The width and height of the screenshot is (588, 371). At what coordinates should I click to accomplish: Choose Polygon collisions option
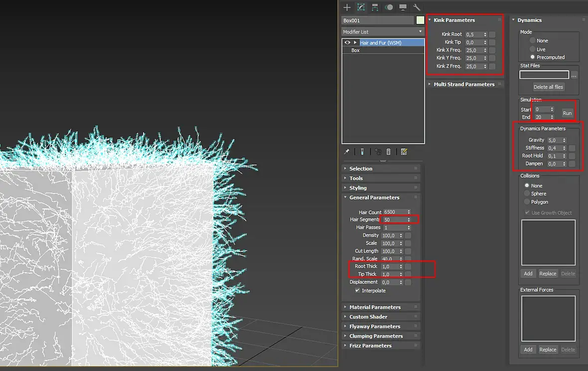527,202
